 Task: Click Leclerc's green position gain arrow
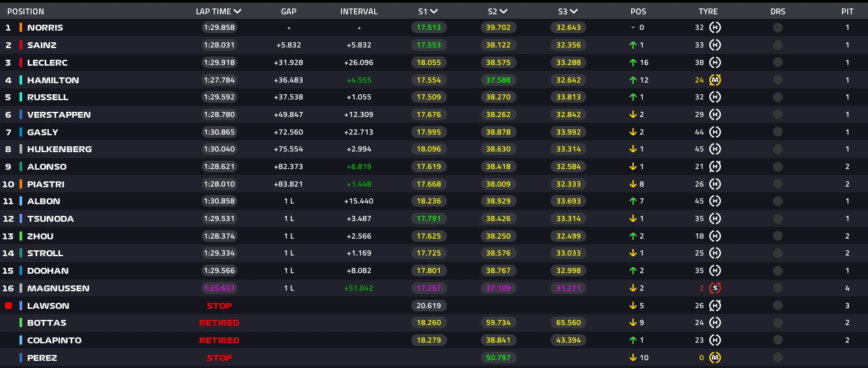[x=632, y=63]
